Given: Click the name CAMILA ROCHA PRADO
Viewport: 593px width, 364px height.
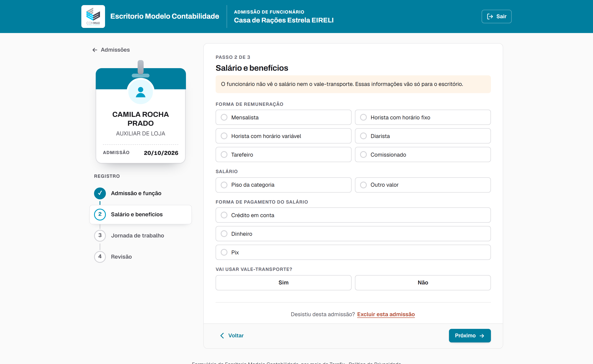Looking at the screenshot, I should (141, 119).
